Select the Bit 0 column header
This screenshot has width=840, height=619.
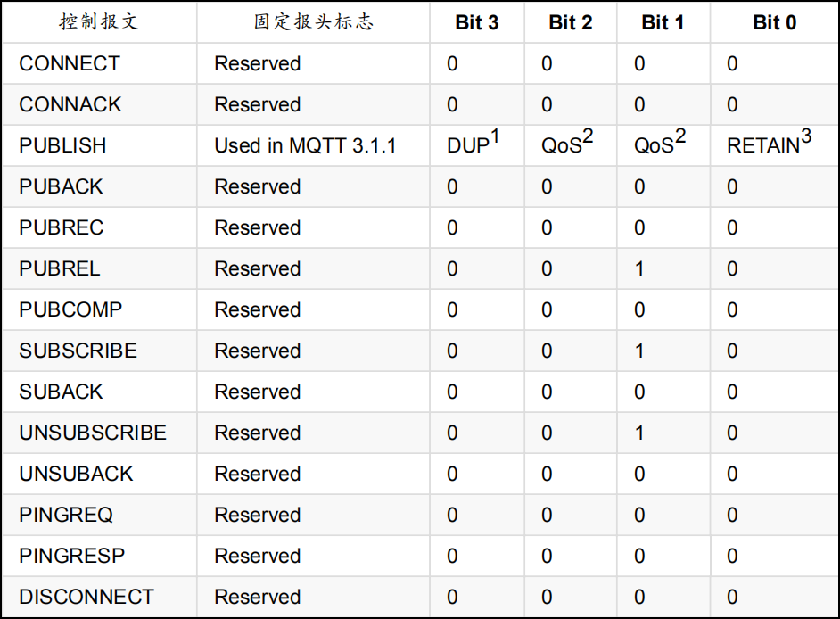[774, 23]
